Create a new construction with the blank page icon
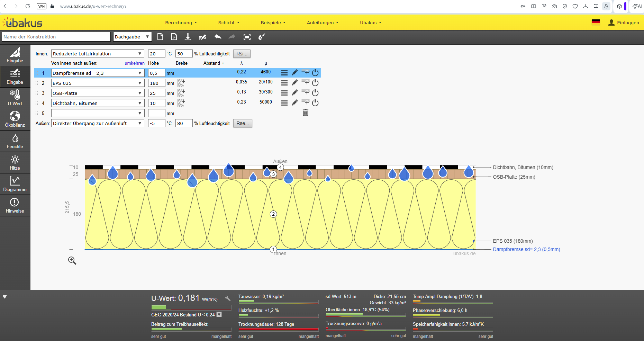This screenshot has width=644, height=341. click(x=160, y=37)
